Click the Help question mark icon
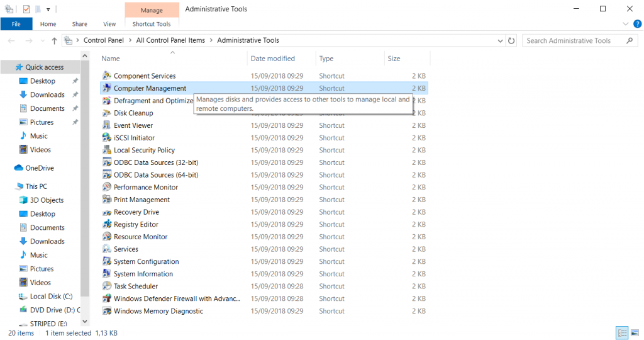Screen dimensions: 644x340 coord(638,24)
